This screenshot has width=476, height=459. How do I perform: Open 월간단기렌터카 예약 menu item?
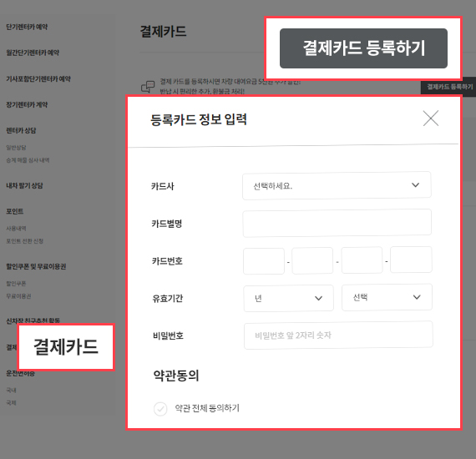pyautogui.click(x=33, y=53)
